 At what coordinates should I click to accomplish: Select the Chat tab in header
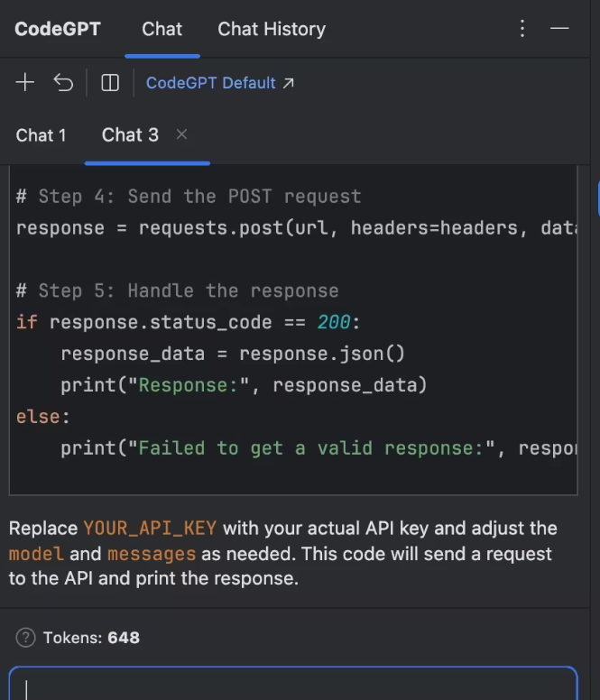click(162, 29)
